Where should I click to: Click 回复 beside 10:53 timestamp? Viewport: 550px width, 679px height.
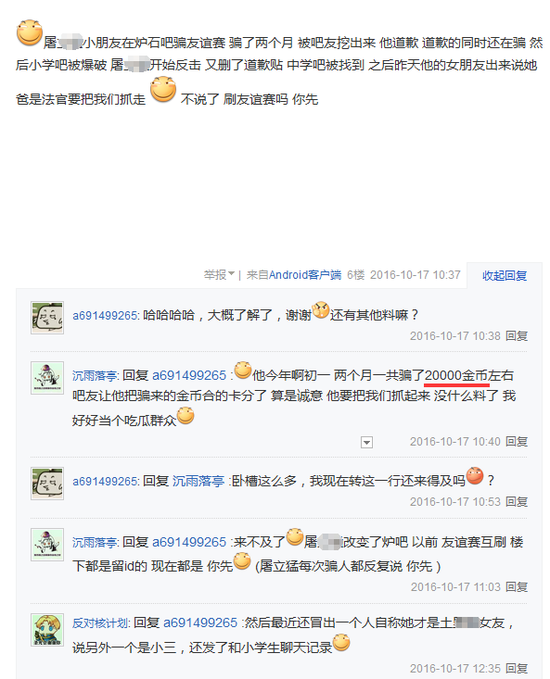(517, 502)
